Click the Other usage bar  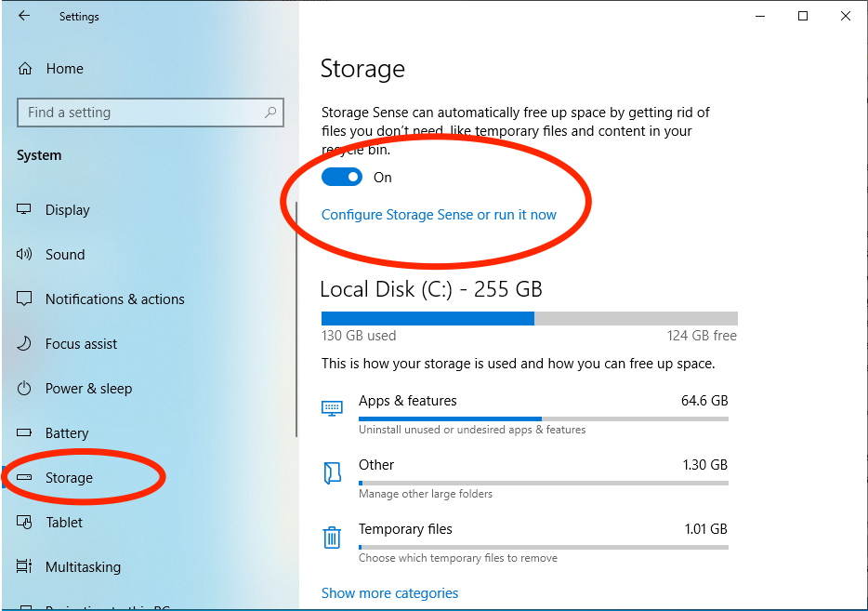coord(544,483)
